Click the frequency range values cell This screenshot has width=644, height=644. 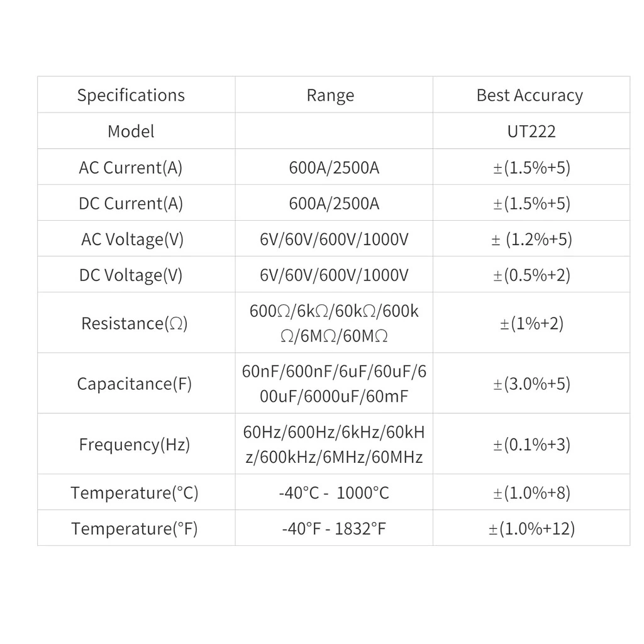coord(334,445)
